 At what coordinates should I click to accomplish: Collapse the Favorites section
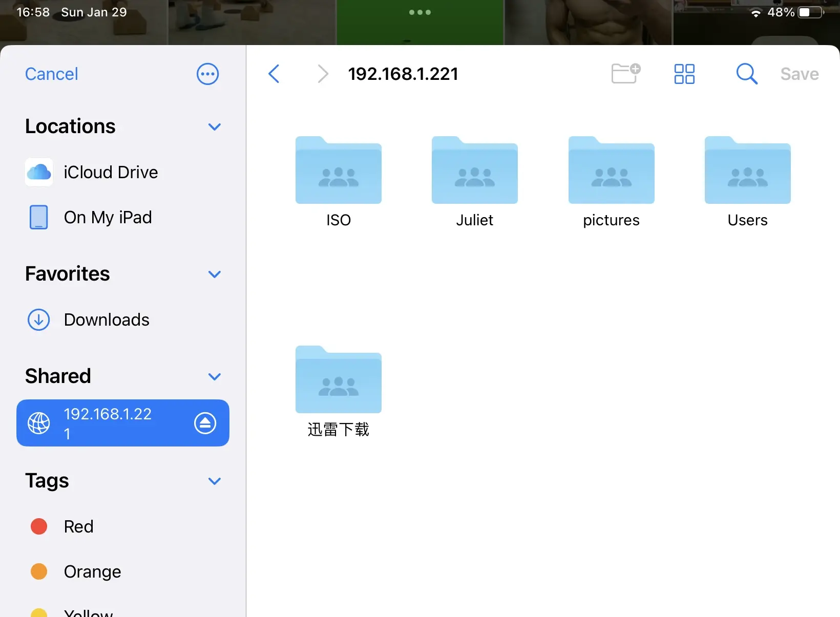(215, 274)
